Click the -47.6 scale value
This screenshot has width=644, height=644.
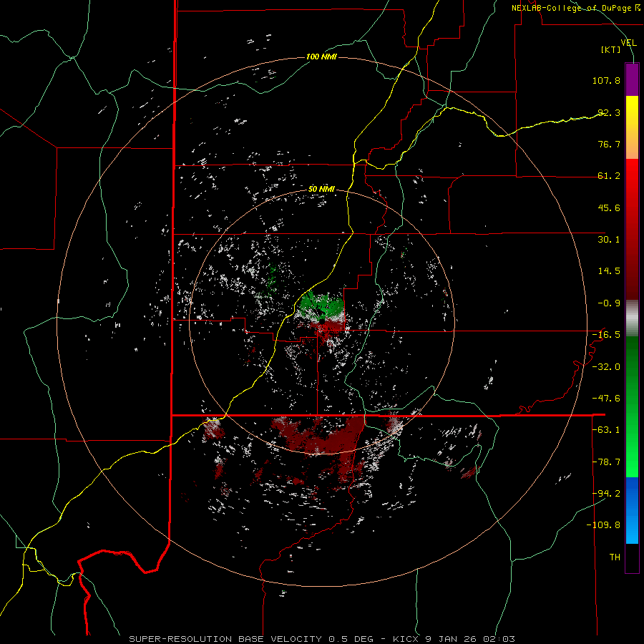pos(606,399)
